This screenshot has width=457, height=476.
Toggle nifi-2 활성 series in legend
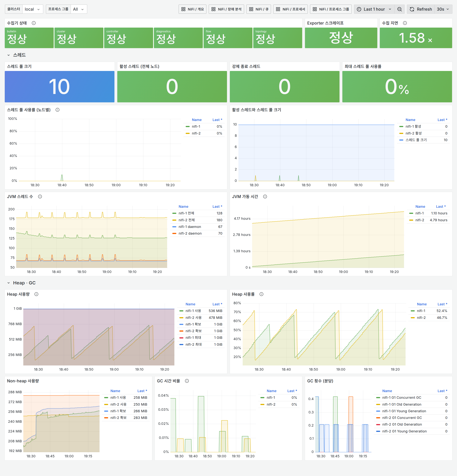click(413, 133)
